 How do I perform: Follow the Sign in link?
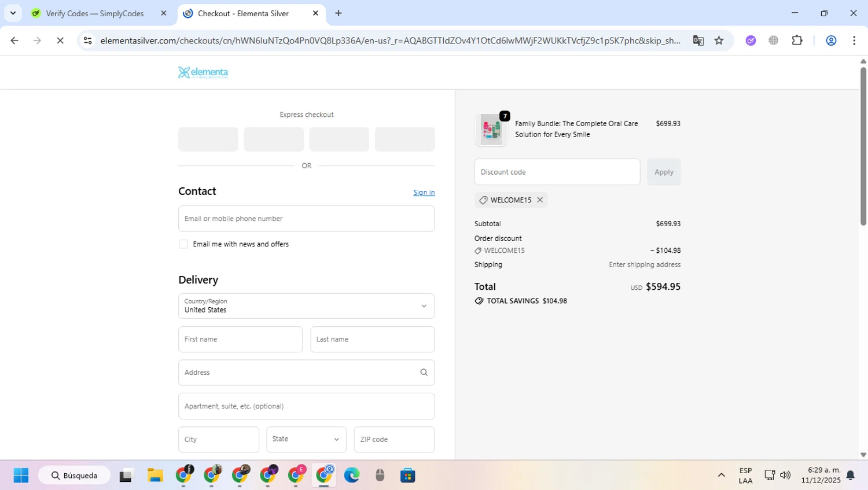coord(424,193)
